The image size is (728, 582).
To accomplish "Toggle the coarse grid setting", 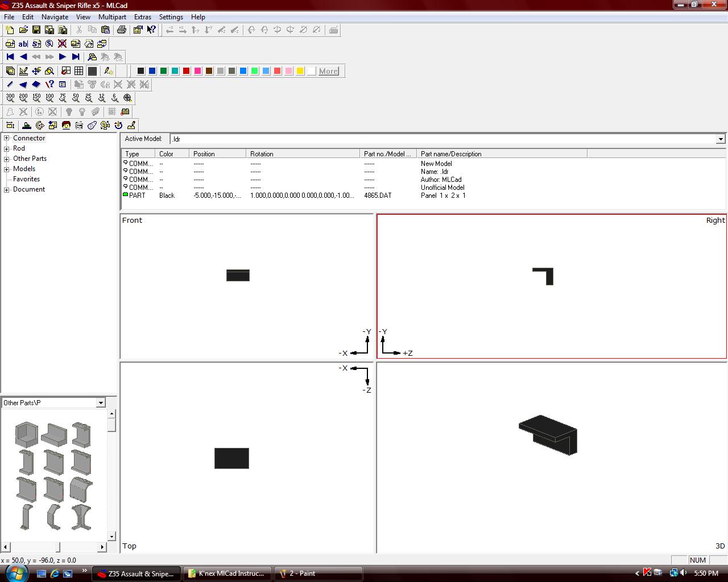I will (x=66, y=71).
